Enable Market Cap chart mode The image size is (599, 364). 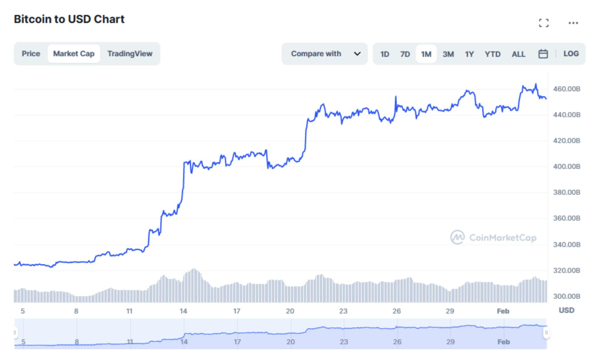[x=74, y=53]
